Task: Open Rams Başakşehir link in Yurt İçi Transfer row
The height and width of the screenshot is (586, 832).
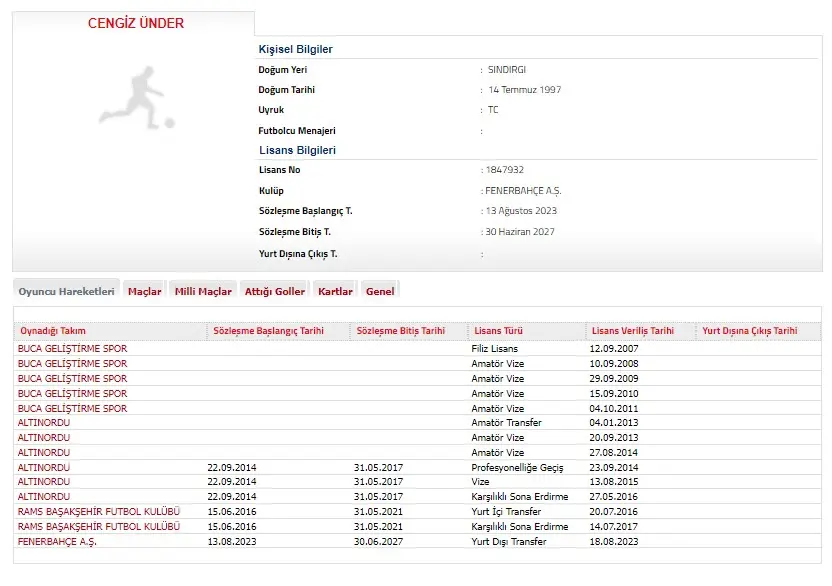Action: coord(99,511)
